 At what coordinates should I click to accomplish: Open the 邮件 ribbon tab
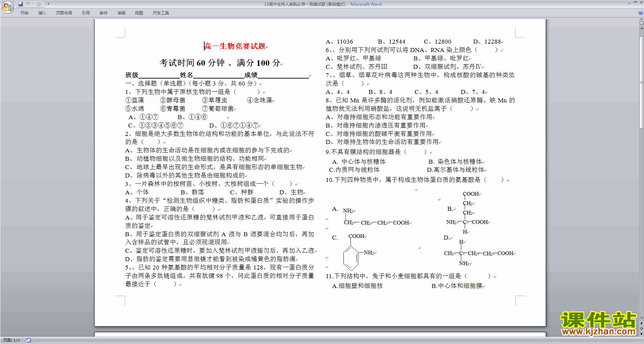pyautogui.click(x=104, y=13)
